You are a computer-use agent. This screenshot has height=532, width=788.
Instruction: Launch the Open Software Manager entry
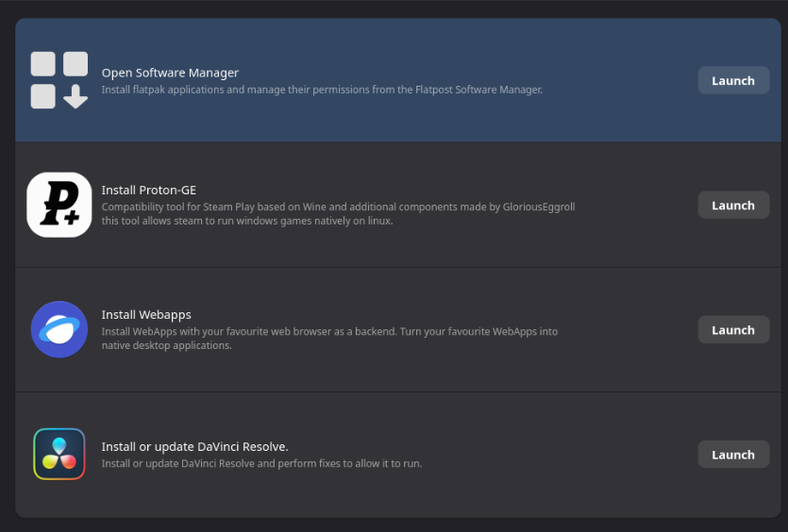pyautogui.click(x=732, y=80)
